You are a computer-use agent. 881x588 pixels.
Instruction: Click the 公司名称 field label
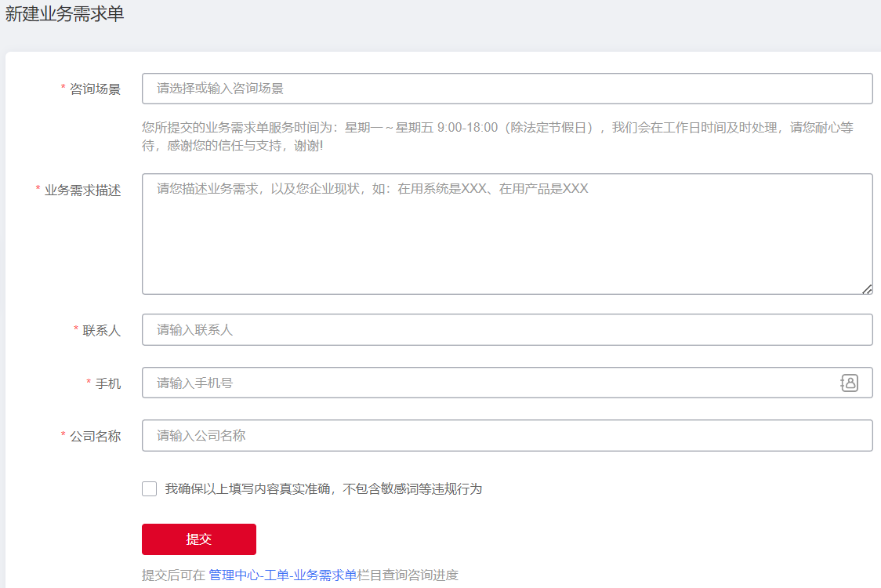point(95,436)
